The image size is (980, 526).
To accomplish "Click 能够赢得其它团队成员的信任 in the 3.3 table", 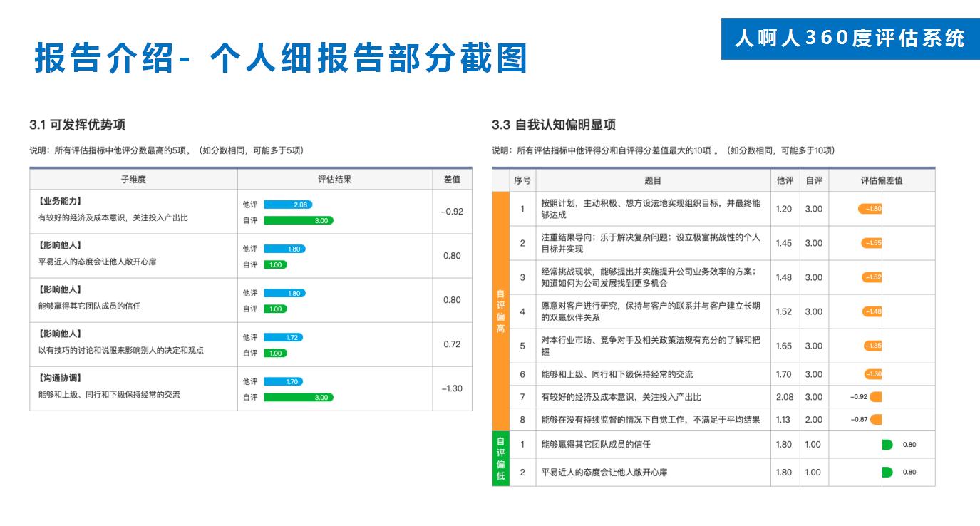I will [x=595, y=445].
